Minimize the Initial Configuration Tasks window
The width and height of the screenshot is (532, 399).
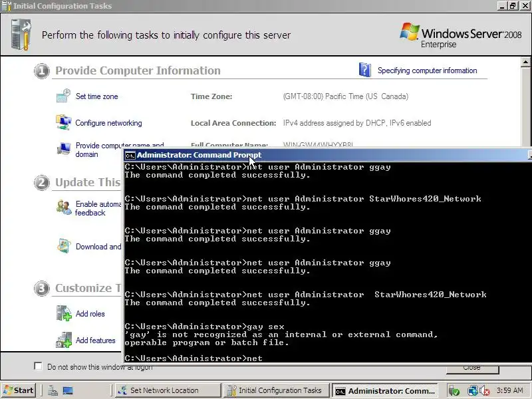(502, 6)
